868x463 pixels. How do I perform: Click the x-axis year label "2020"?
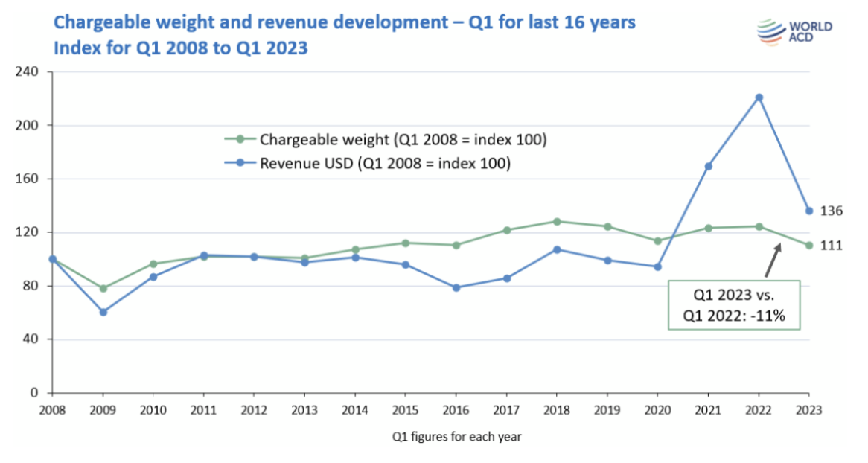point(657,410)
